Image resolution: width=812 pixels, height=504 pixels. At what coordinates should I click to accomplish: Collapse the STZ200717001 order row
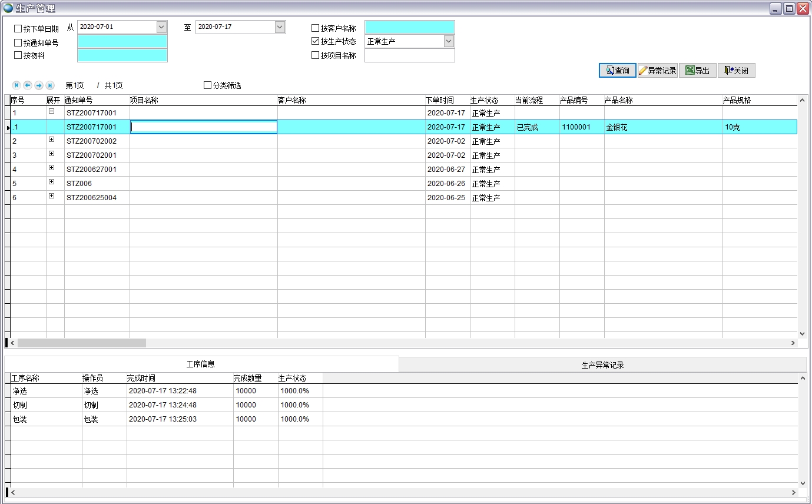pos(51,111)
